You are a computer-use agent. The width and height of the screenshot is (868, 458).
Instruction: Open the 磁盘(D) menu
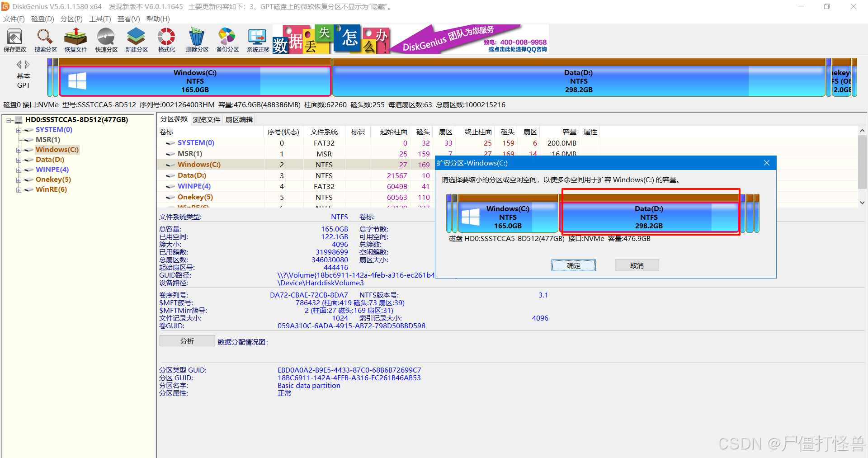[42, 19]
